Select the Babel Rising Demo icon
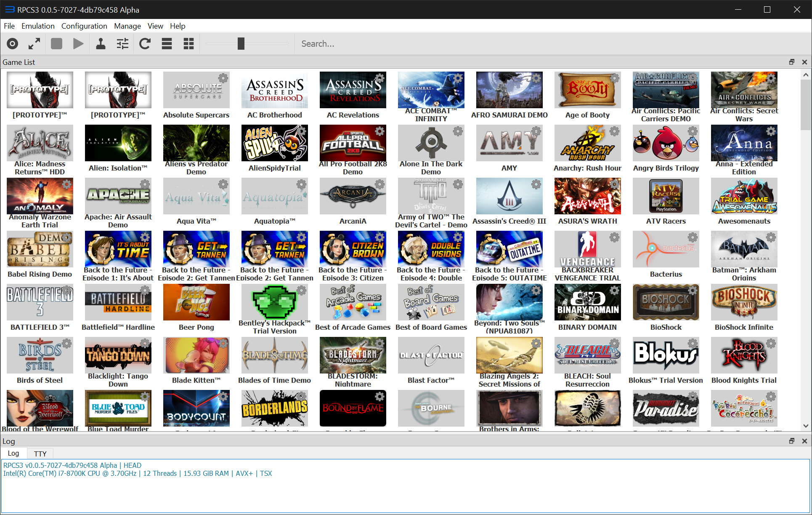The width and height of the screenshot is (812, 515). pos(40,249)
